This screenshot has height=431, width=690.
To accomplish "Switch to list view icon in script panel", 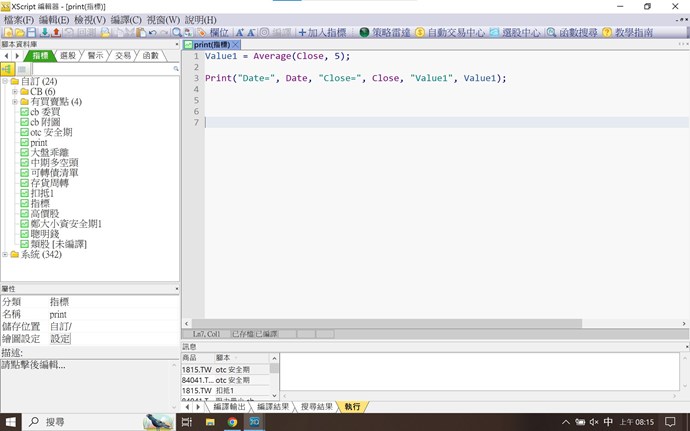I will (21, 69).
